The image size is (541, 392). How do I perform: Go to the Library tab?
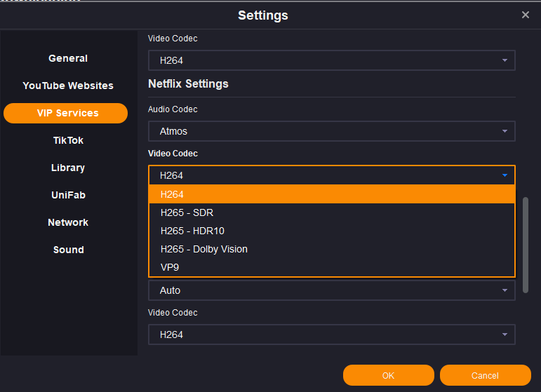click(68, 168)
